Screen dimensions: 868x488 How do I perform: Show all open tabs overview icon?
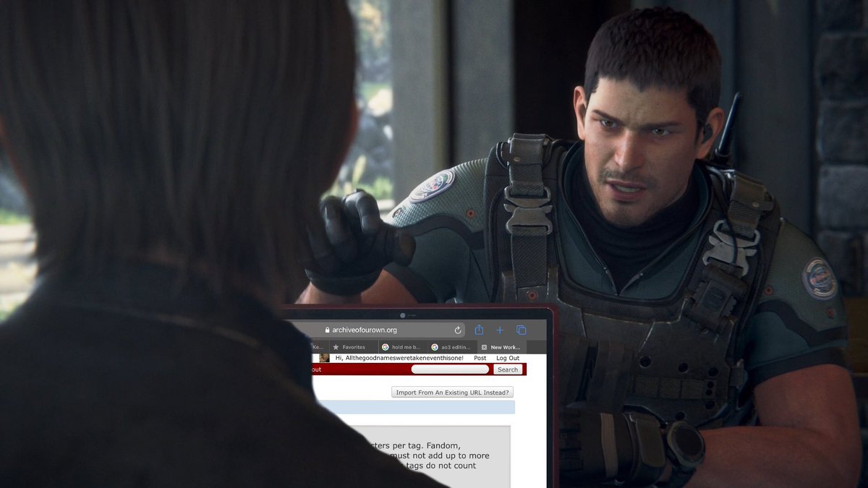coord(521,330)
